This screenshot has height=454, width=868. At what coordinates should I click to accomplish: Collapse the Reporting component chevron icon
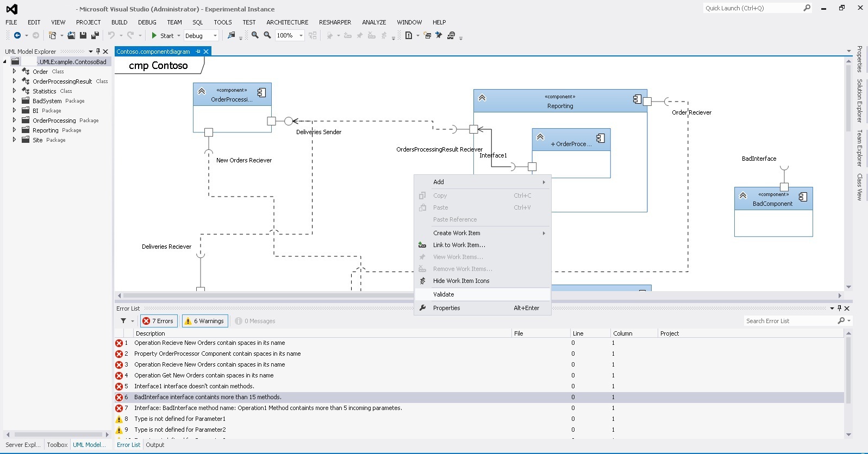[482, 98]
